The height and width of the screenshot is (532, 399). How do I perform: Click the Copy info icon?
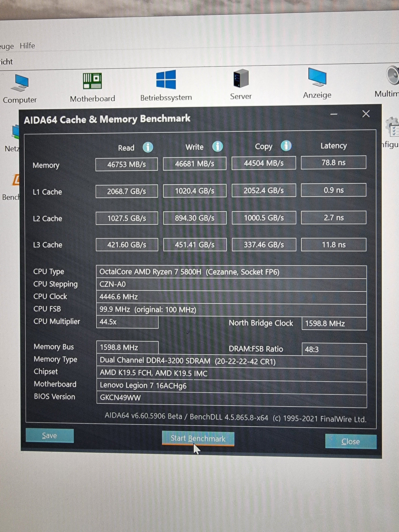point(286,146)
